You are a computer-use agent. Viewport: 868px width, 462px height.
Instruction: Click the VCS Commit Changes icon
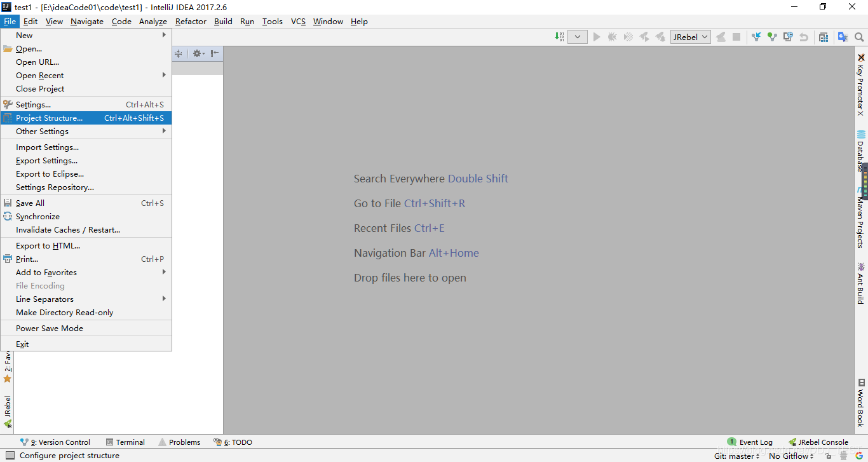click(772, 37)
